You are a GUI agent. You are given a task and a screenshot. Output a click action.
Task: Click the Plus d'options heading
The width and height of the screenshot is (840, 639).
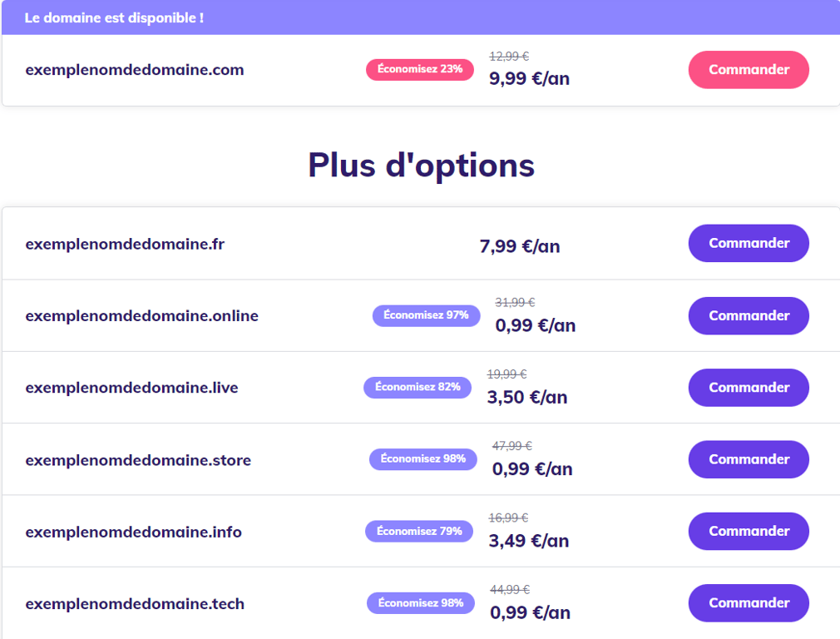coord(420,165)
